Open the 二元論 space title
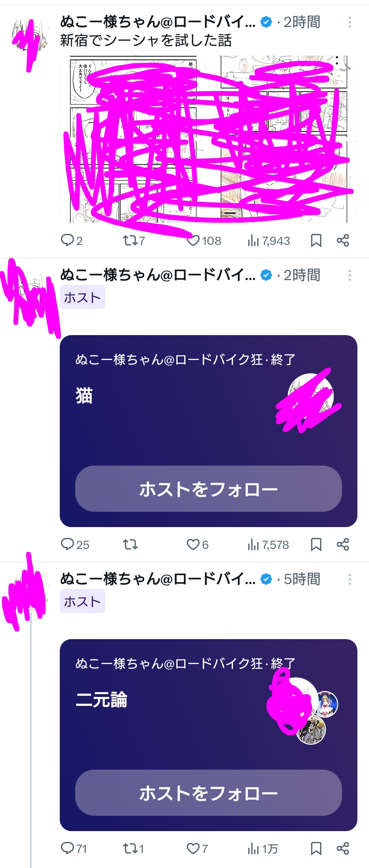This screenshot has width=369, height=868. point(101,699)
